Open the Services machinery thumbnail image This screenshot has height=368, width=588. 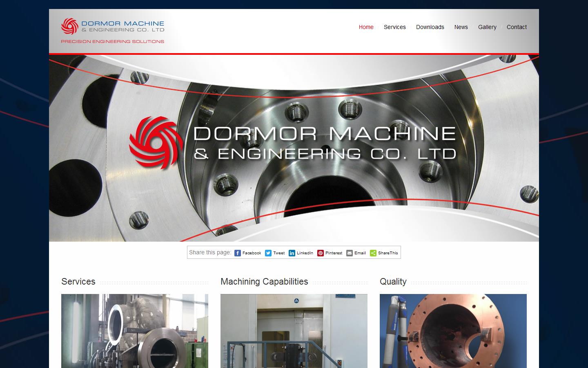click(x=135, y=331)
